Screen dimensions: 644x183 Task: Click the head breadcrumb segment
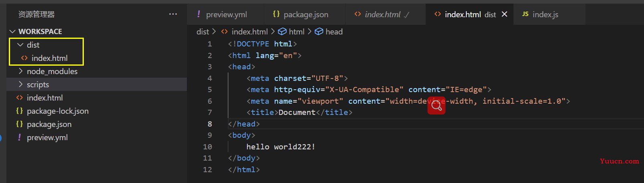point(334,32)
